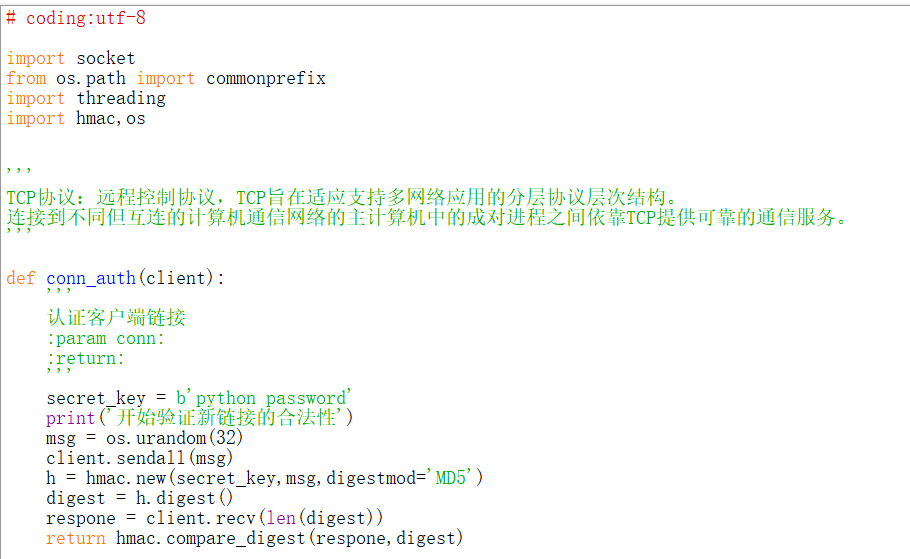Click the 'def' keyword
The height and width of the screenshot is (559, 910).
coord(20,278)
